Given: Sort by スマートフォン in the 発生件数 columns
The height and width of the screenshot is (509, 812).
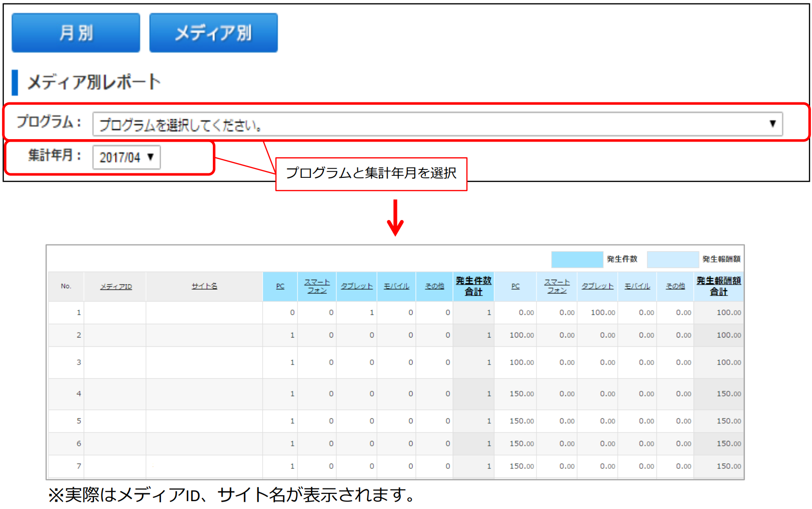Looking at the screenshot, I should 317,286.
